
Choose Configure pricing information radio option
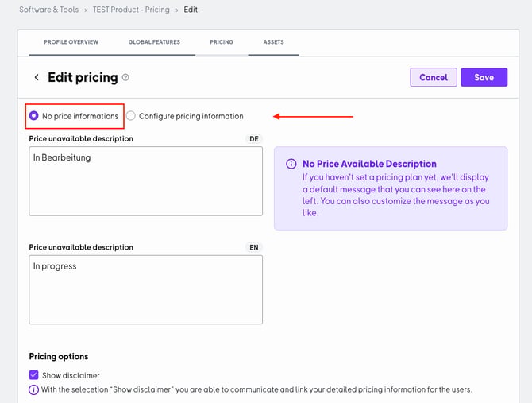click(131, 116)
